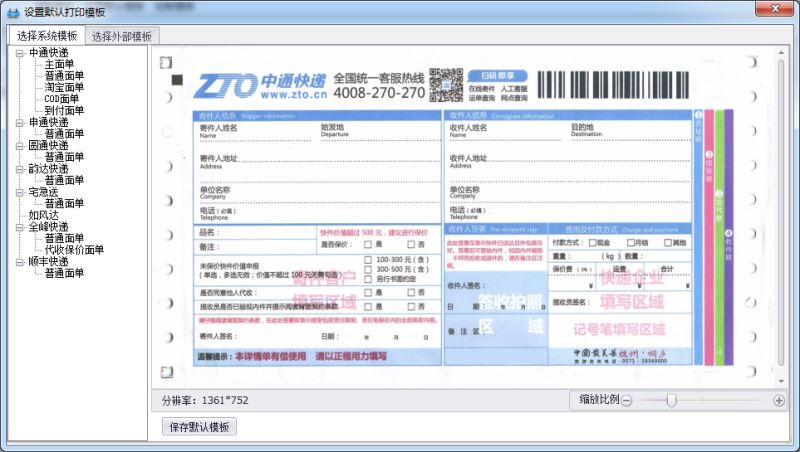This screenshot has width=800, height=452.
Task: Select 普通面单 under 顺丰快递
Action: [64, 273]
